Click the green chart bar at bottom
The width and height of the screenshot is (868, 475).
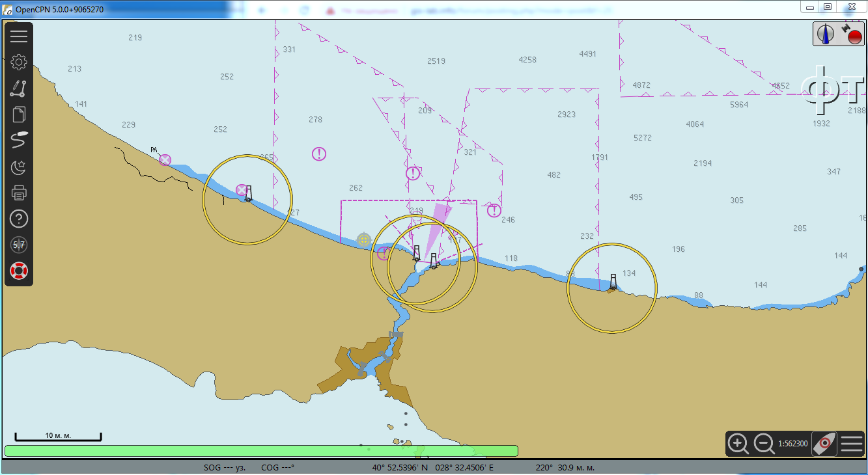pyautogui.click(x=260, y=451)
